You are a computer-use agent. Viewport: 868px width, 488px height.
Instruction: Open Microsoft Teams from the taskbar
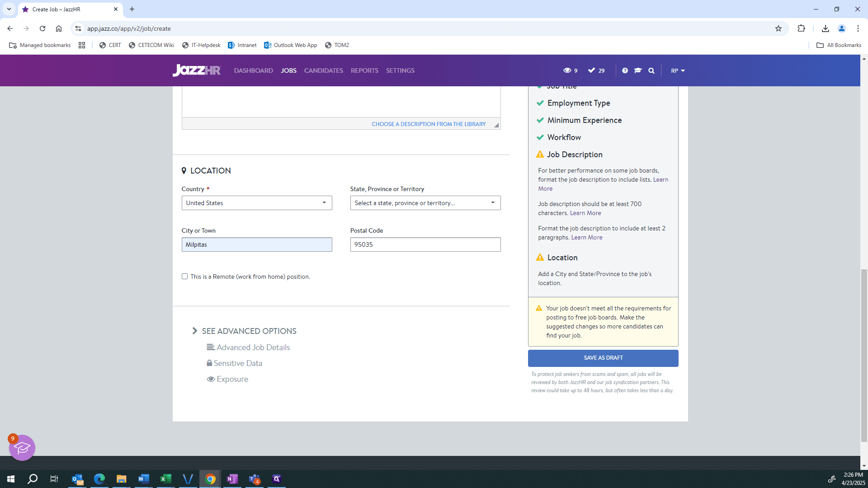pyautogui.click(x=255, y=479)
